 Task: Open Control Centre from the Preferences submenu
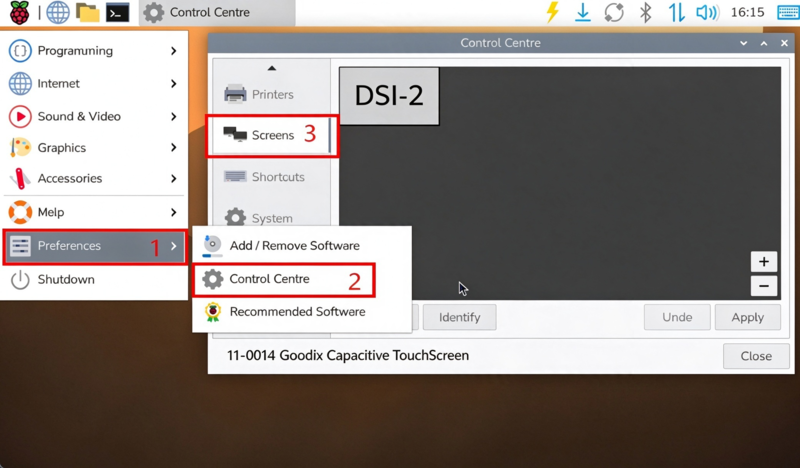coord(284,279)
